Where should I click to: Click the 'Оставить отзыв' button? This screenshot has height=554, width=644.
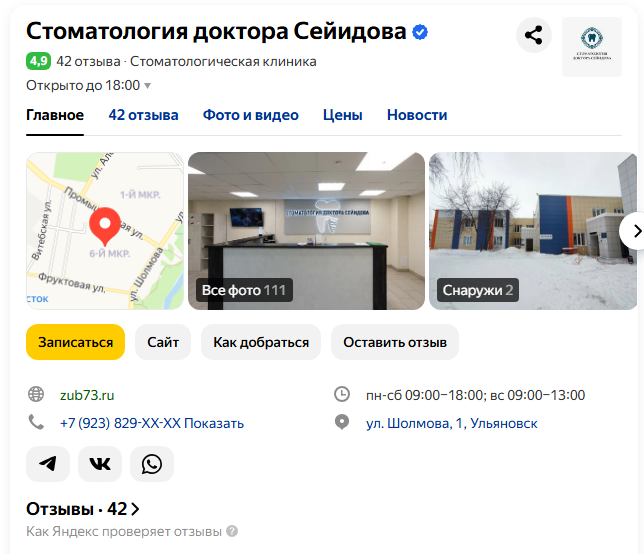click(395, 342)
